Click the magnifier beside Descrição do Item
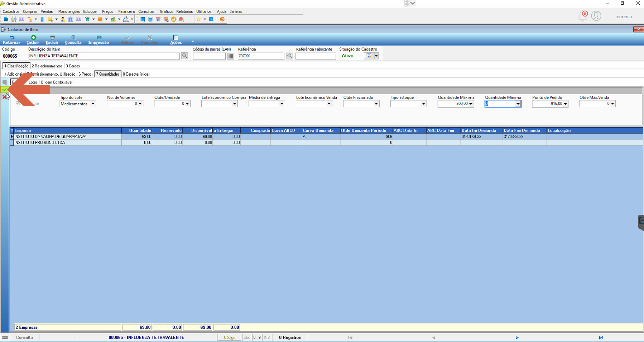 click(184, 56)
